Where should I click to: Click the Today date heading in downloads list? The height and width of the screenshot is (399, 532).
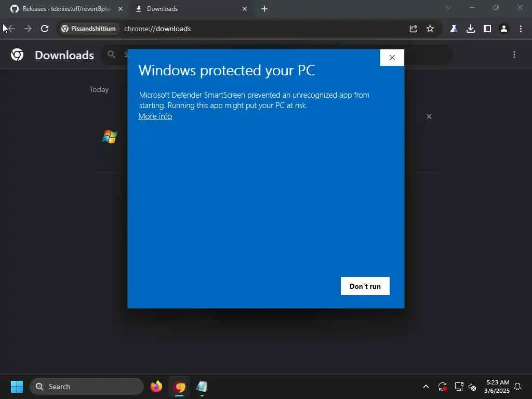point(99,89)
